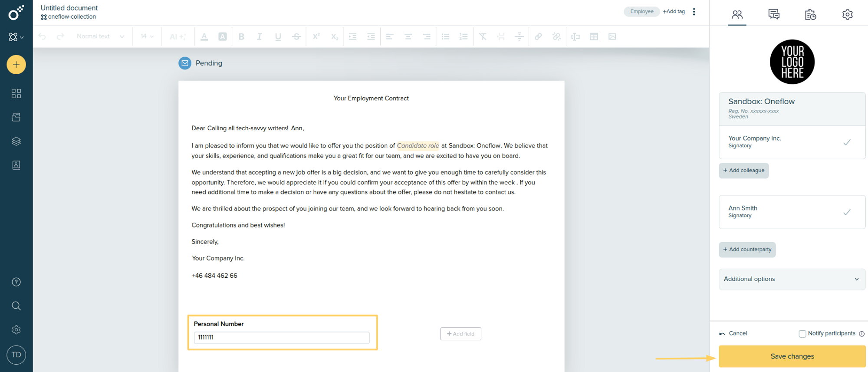Insert a bulleted list
Image resolution: width=868 pixels, height=372 pixels.
(x=445, y=36)
